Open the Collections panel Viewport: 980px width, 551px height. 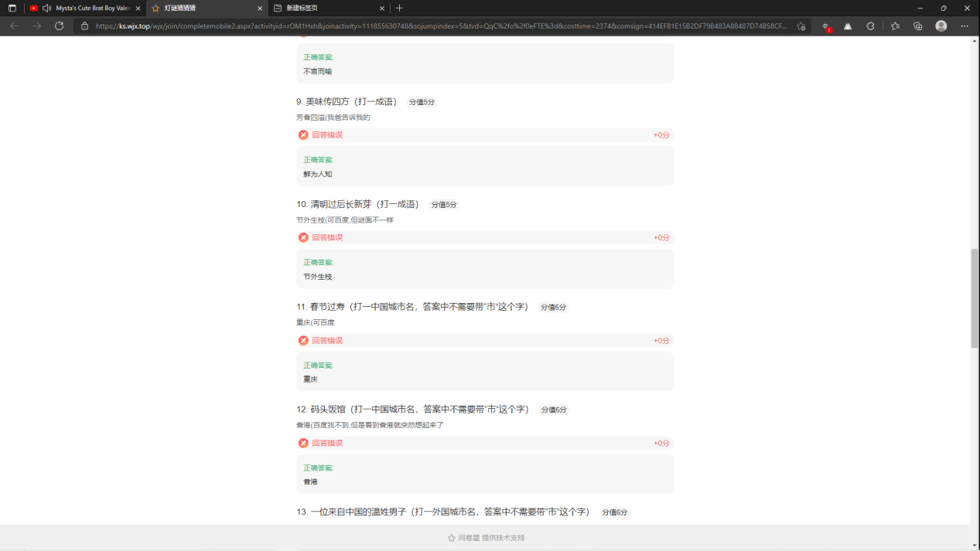(x=917, y=26)
